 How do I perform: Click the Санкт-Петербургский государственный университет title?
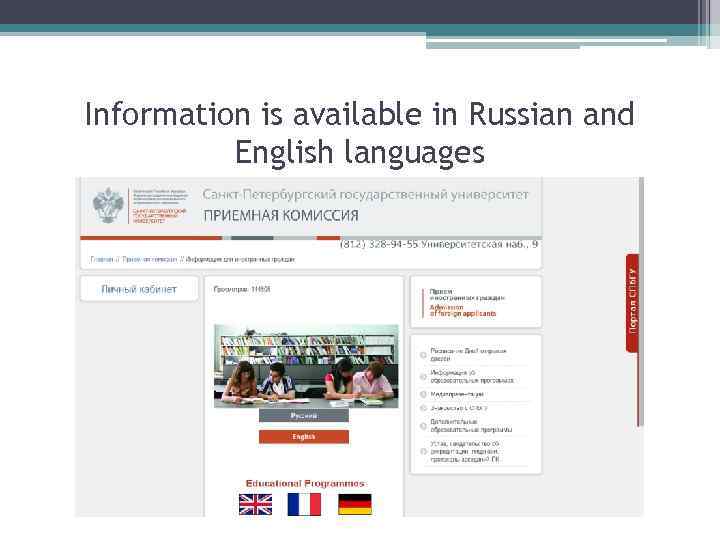click(x=366, y=195)
